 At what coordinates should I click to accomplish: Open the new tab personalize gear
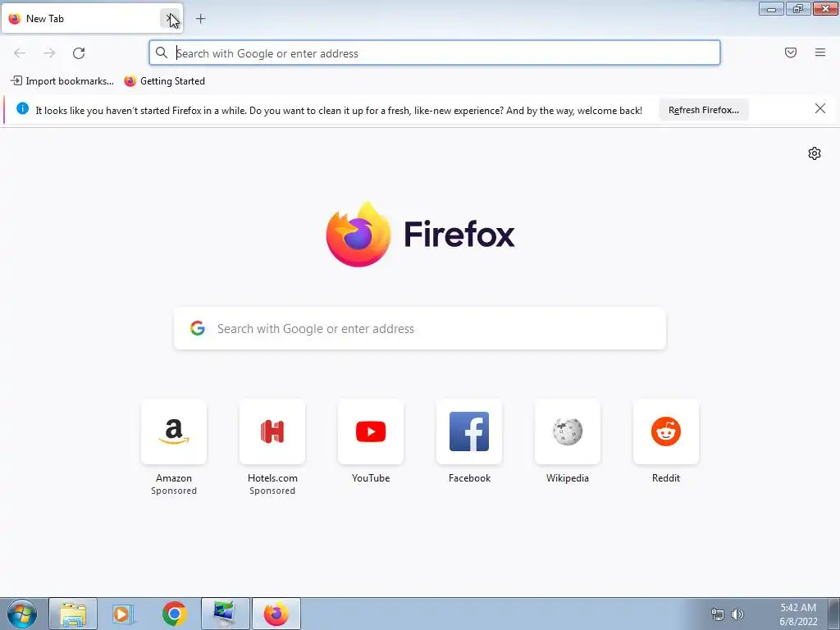[x=815, y=153]
